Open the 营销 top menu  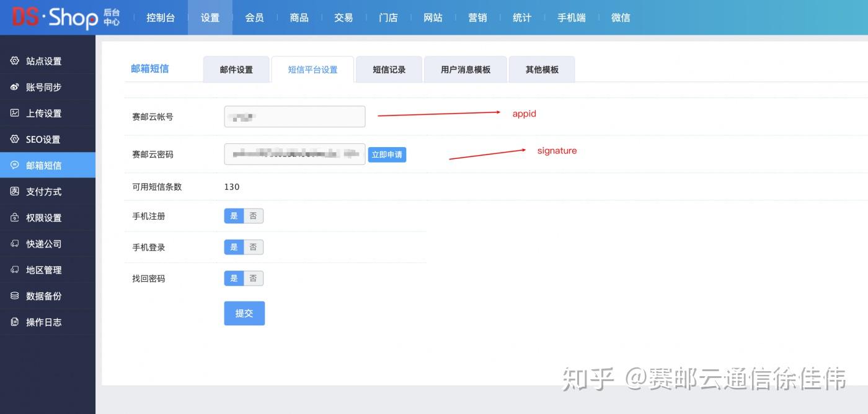(x=477, y=17)
